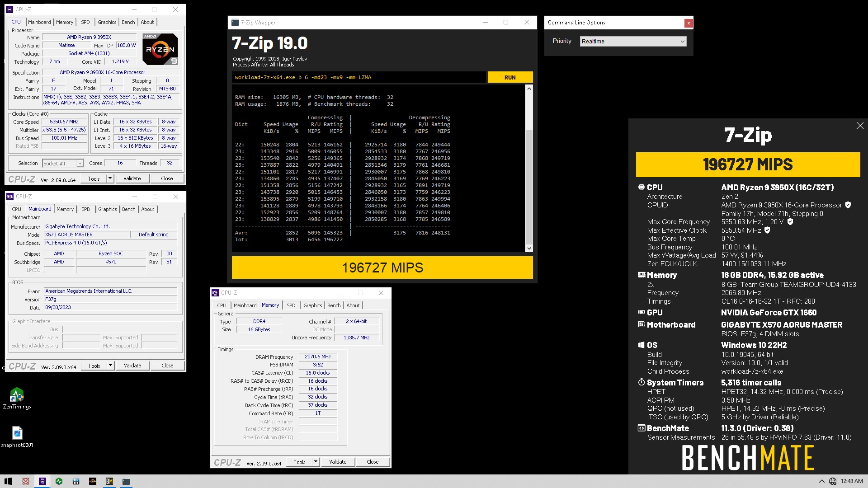Click the Core Speed value 5350.67 MHz
Image resolution: width=868 pixels, height=488 pixels.
coord(64,122)
